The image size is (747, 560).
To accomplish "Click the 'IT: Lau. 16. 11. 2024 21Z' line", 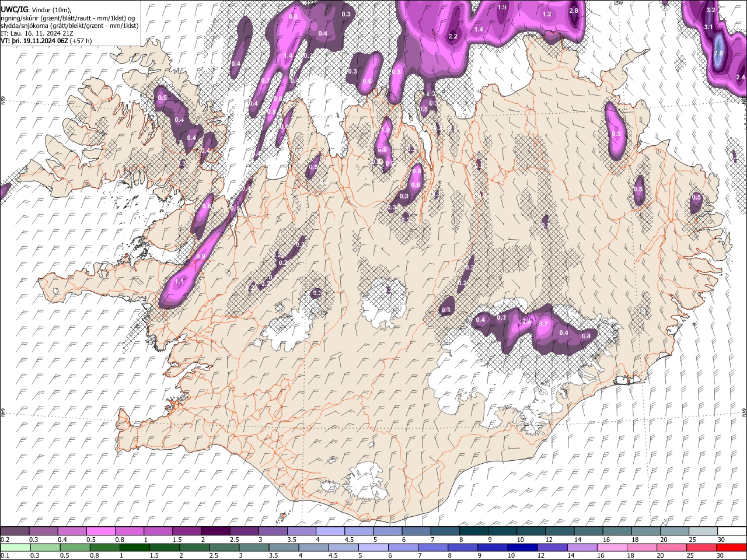I will pos(36,34).
